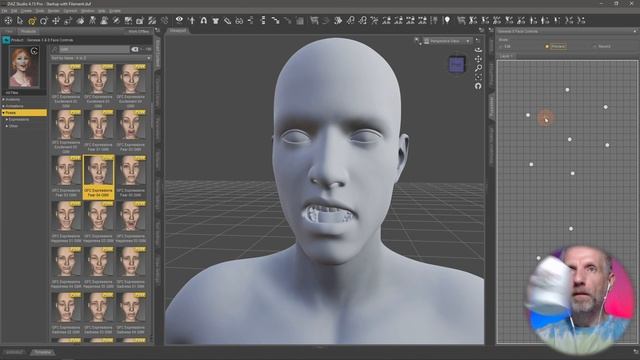Open the Viewport tab
The width and height of the screenshot is (640, 360).
point(178,30)
